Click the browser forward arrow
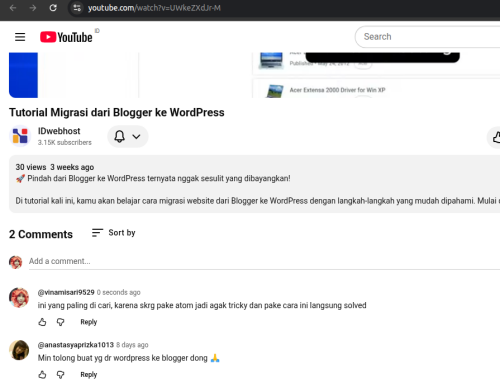 pyautogui.click(x=33, y=8)
